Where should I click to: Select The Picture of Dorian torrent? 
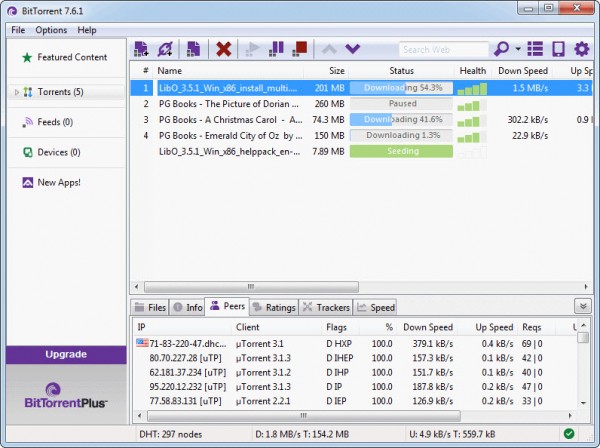coord(361,104)
